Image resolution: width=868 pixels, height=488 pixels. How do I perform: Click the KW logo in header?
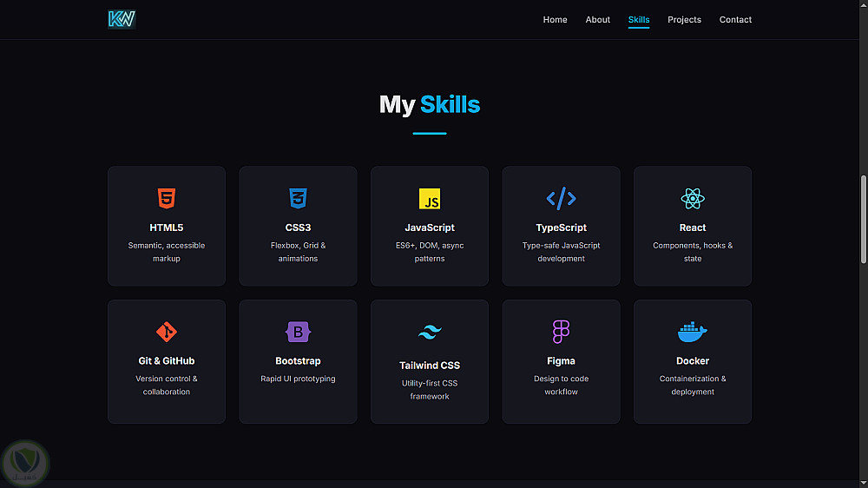(x=122, y=19)
